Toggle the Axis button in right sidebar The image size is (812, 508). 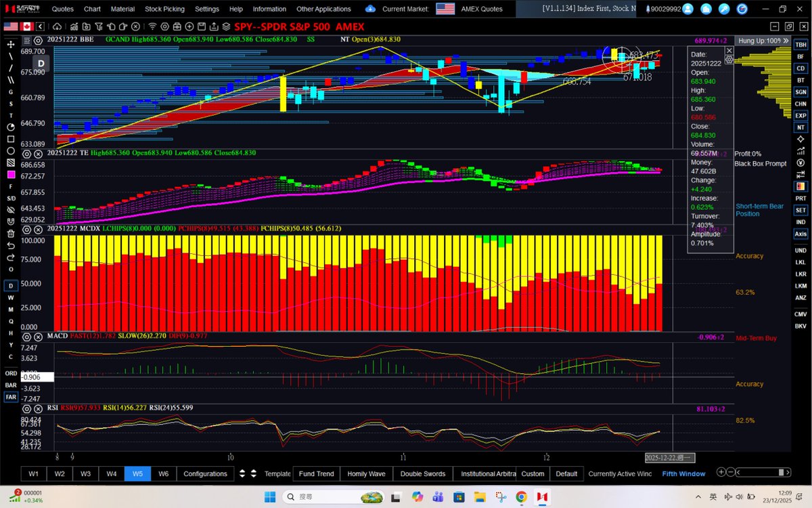point(800,233)
